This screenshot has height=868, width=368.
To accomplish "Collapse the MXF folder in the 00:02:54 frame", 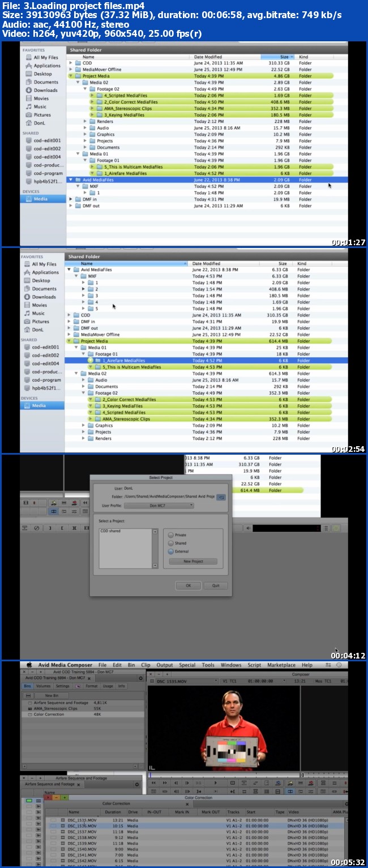I will pyautogui.click(x=76, y=276).
